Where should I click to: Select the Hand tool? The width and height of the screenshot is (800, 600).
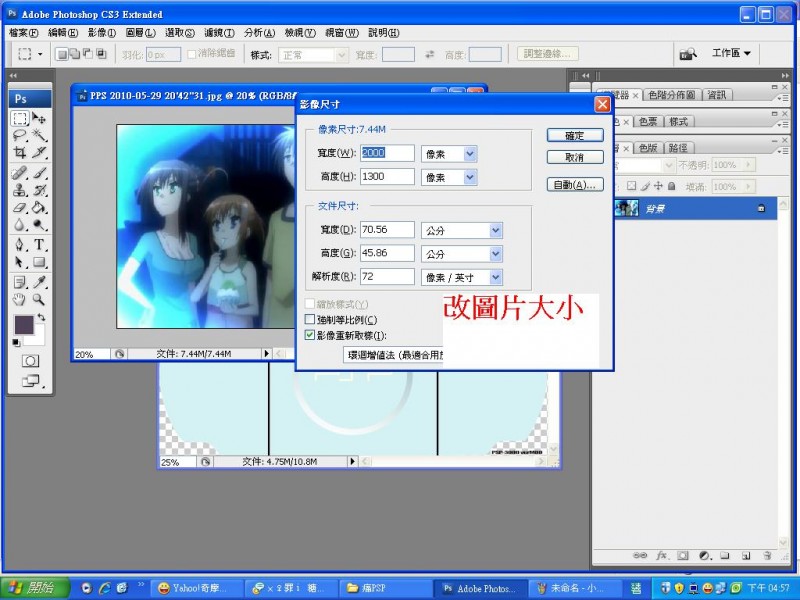(x=20, y=299)
